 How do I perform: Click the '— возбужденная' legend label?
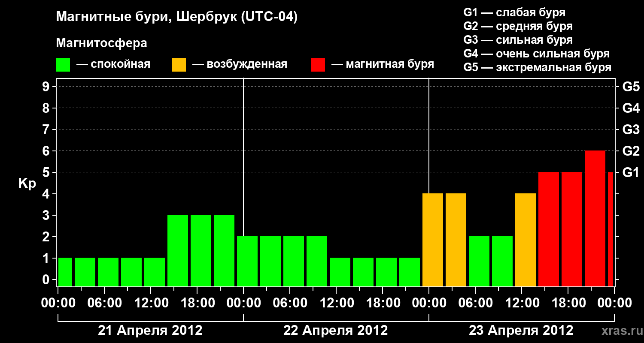tap(240, 64)
